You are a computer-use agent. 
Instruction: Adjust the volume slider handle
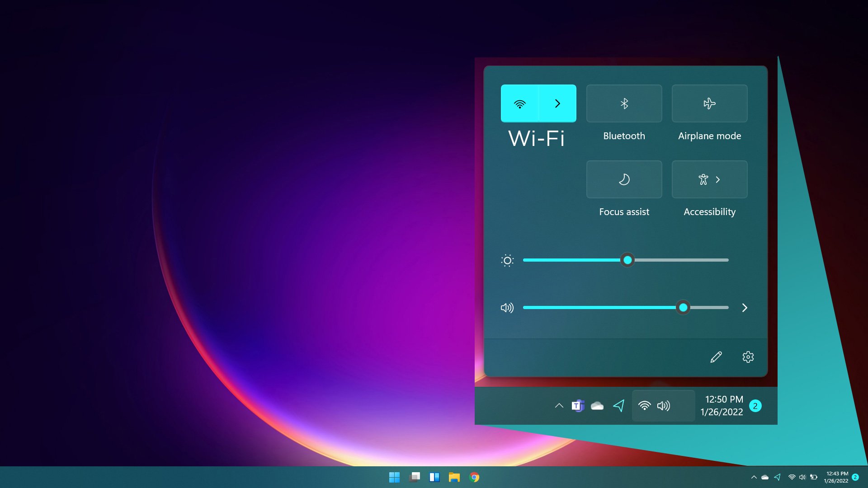pos(683,308)
